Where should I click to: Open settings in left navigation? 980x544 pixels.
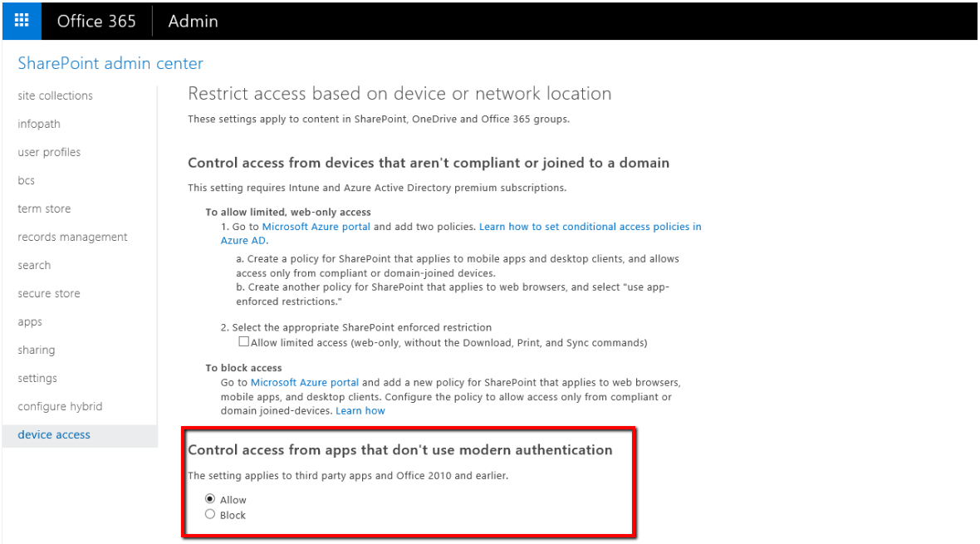[x=37, y=378]
